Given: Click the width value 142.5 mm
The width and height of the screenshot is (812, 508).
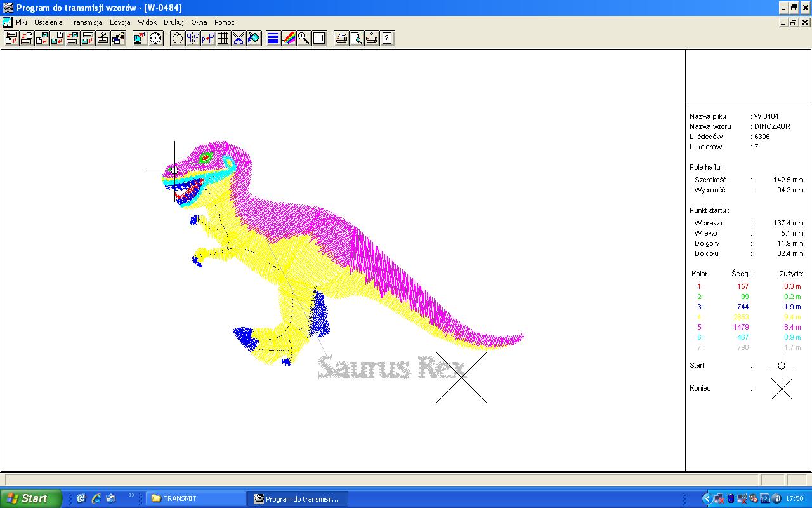Looking at the screenshot, I should point(789,180).
